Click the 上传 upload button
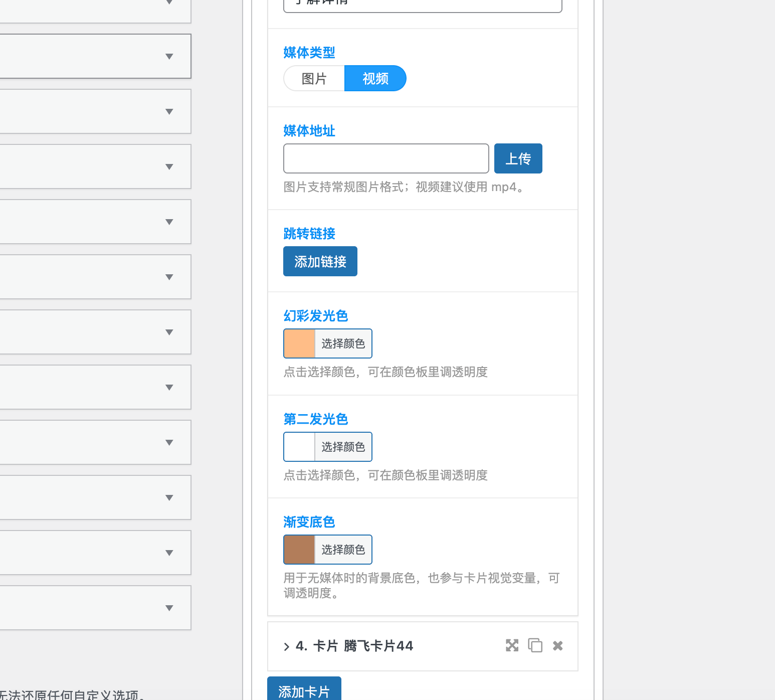The width and height of the screenshot is (775, 700). pyautogui.click(x=518, y=158)
